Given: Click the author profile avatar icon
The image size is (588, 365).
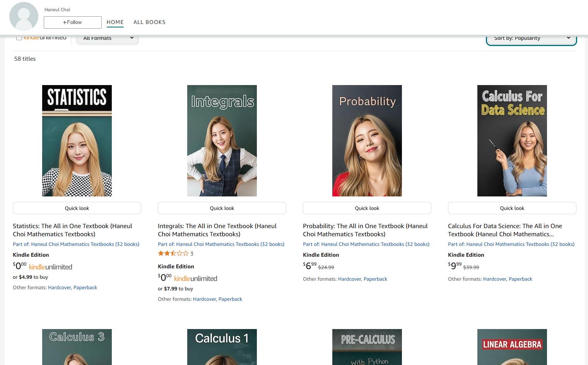Looking at the screenshot, I should pos(24,16).
